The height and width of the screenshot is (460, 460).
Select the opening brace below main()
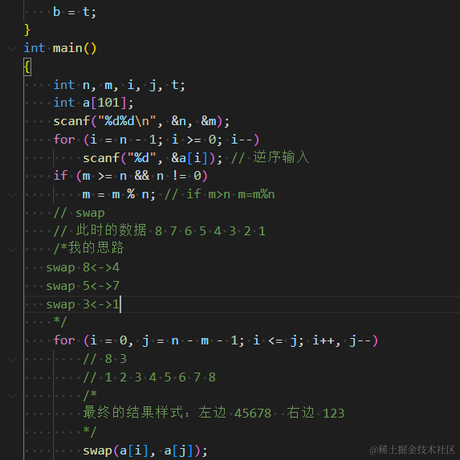tap(27, 67)
